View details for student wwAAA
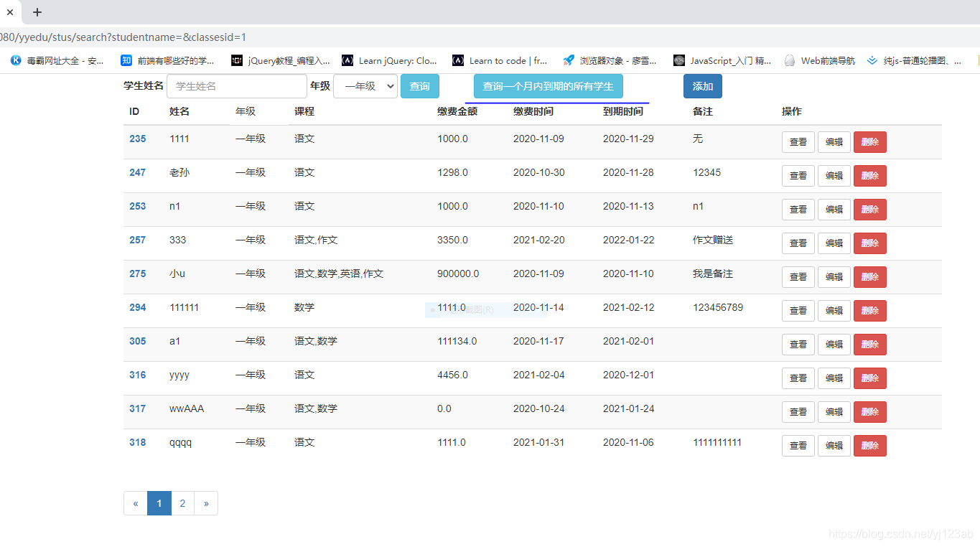This screenshot has height=547, width=980. (x=798, y=412)
